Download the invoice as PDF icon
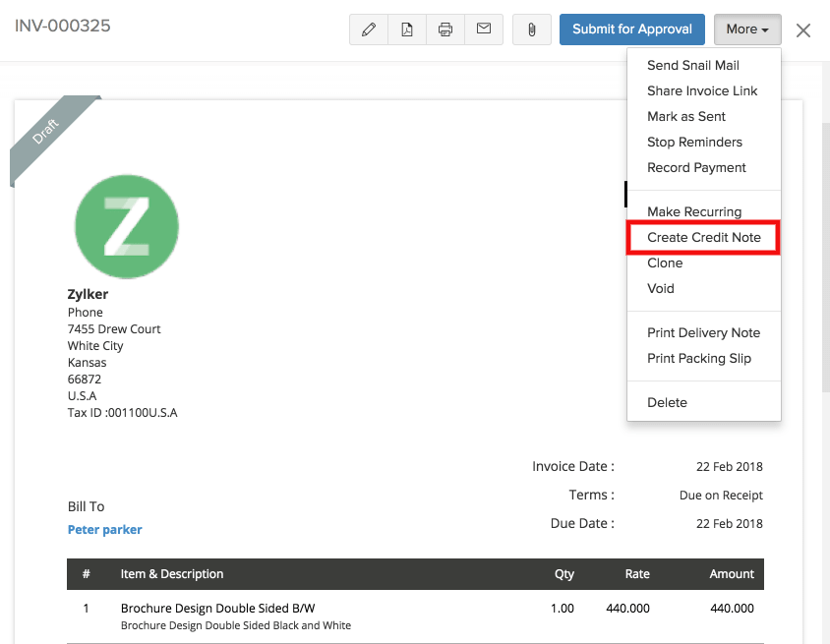 [x=407, y=29]
